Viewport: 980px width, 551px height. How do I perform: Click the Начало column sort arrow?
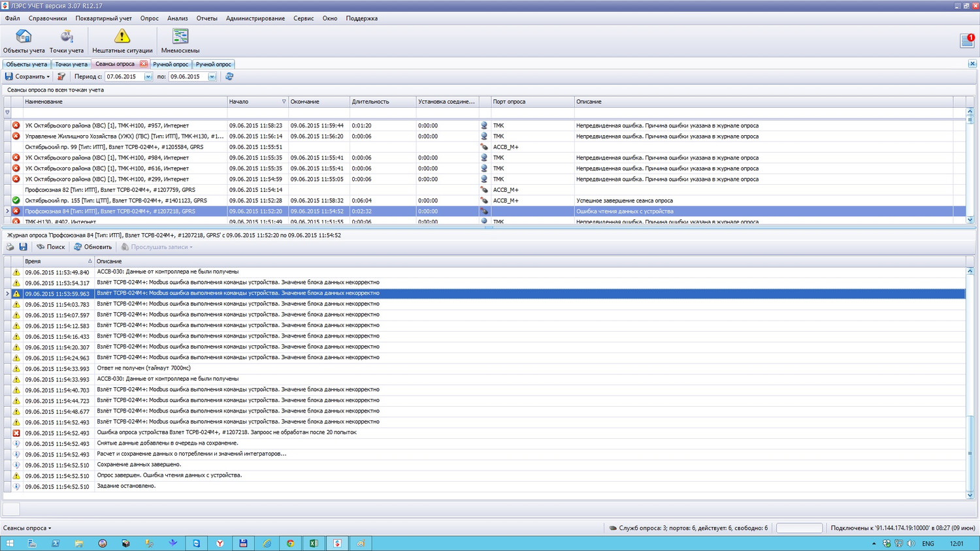coord(284,102)
